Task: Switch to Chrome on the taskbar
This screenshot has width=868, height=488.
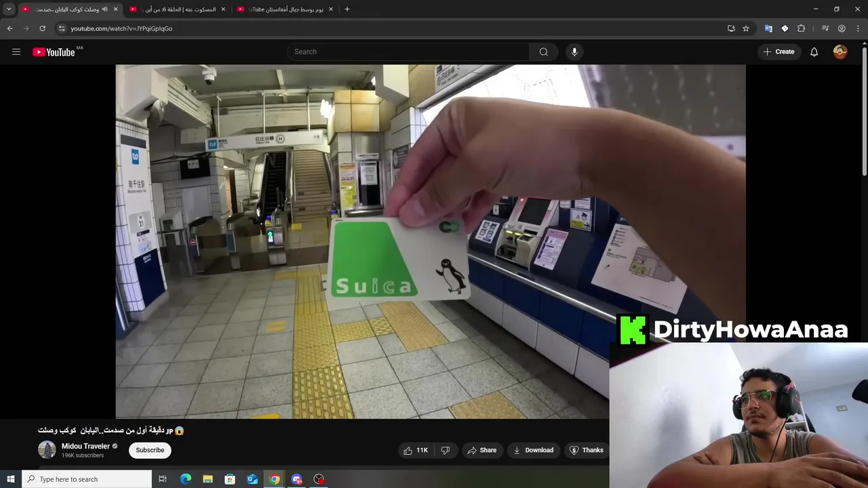Action: (x=275, y=479)
